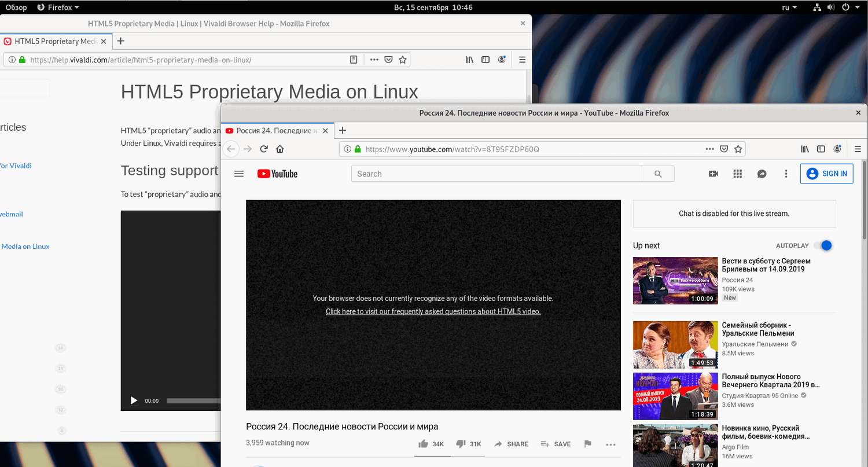
Task: Open Firefox application menu in top bar
Action: pyautogui.click(x=58, y=8)
